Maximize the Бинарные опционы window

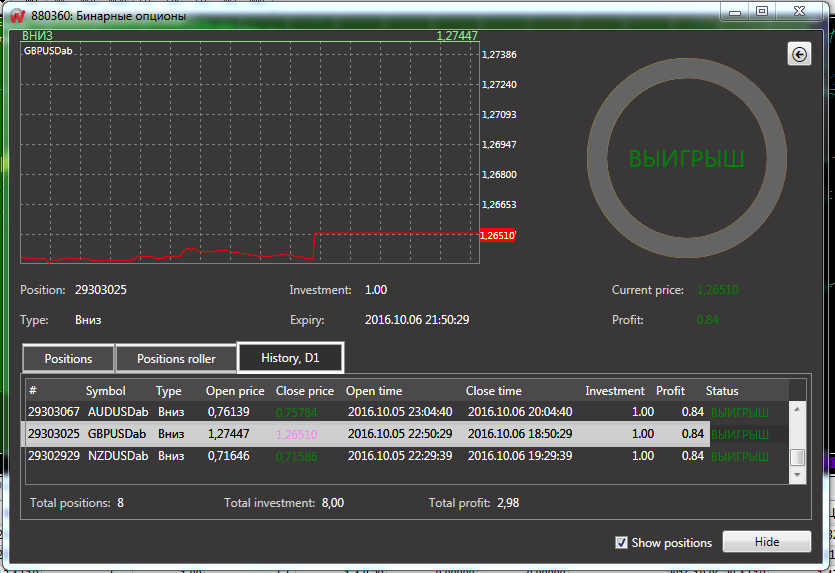coord(762,10)
